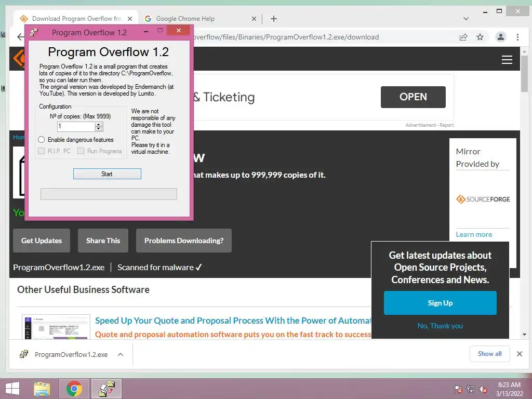Dismiss popup with No, Thank you
The width and height of the screenshot is (532, 399).
(x=440, y=326)
